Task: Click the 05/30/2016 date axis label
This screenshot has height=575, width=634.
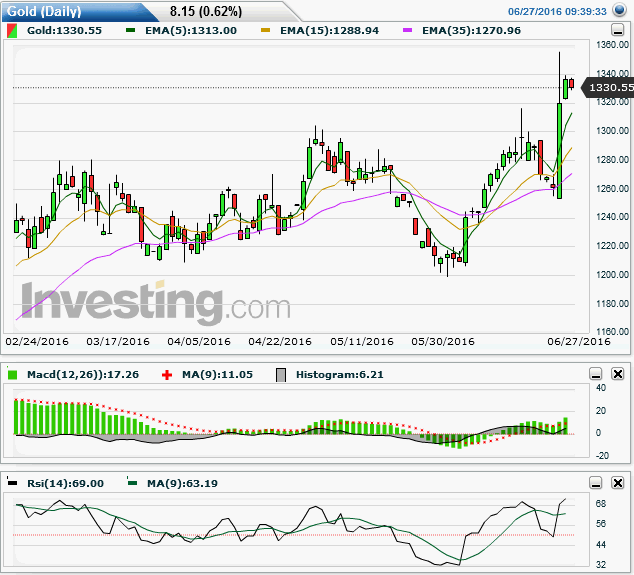Action: pyautogui.click(x=443, y=342)
